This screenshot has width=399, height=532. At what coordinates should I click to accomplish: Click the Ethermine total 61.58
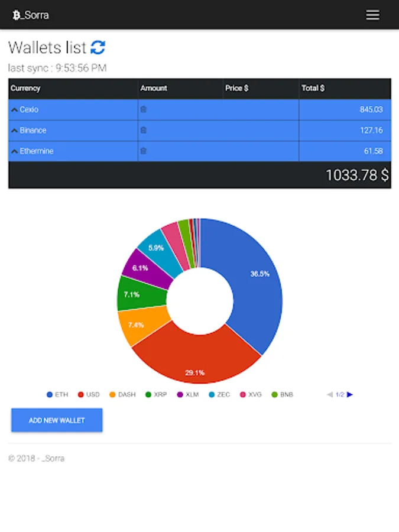tap(373, 151)
